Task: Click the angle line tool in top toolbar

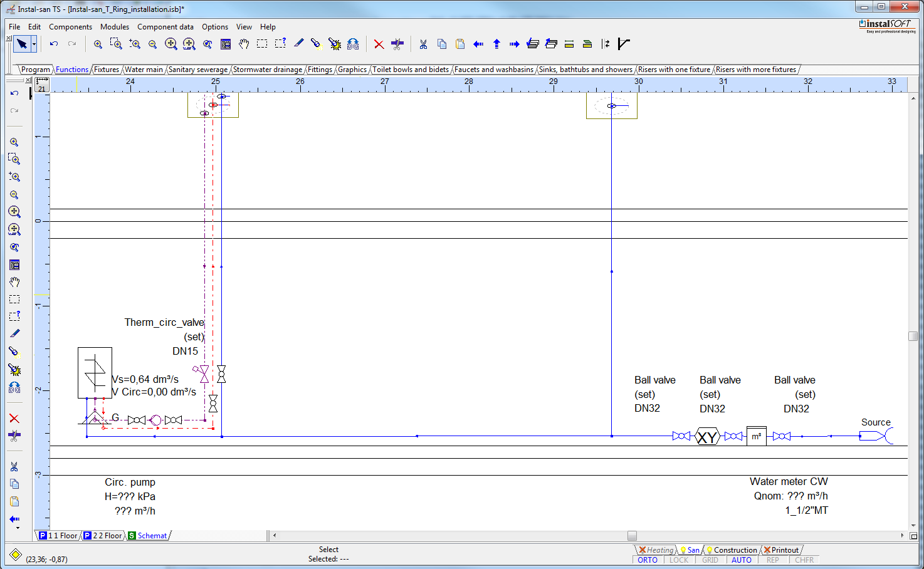Action: pos(624,44)
